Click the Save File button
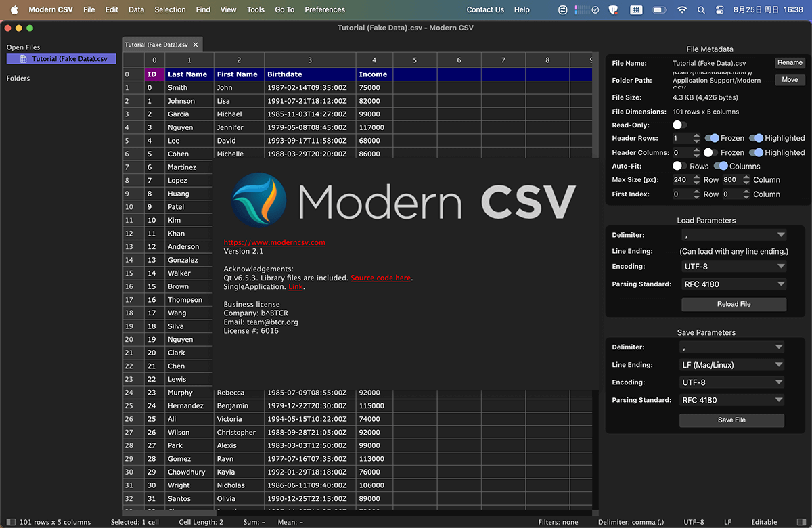The image size is (812, 528). (731, 420)
